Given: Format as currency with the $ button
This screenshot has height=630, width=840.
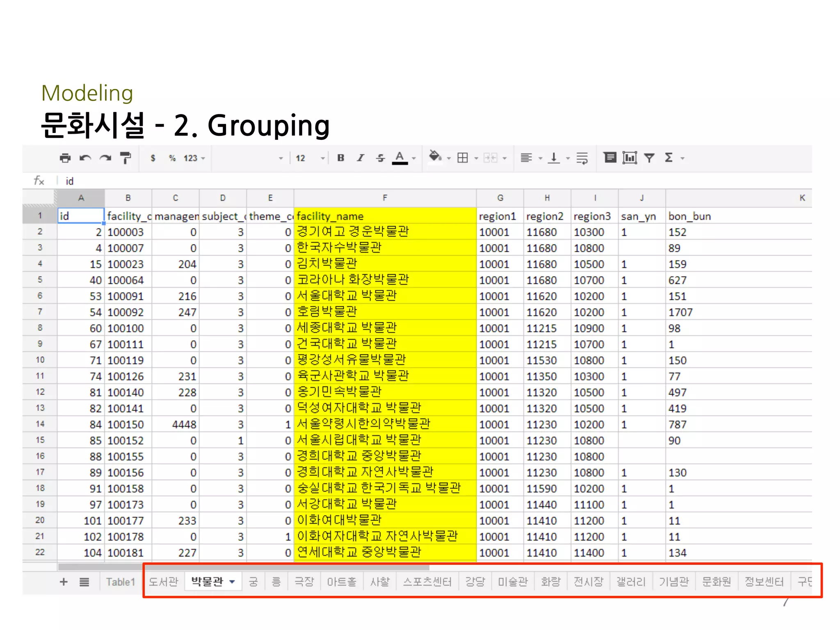Looking at the screenshot, I should 153,158.
